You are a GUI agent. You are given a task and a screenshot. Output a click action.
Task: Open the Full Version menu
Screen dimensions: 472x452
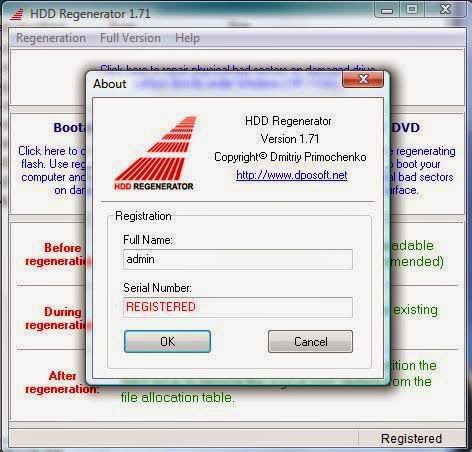130,38
